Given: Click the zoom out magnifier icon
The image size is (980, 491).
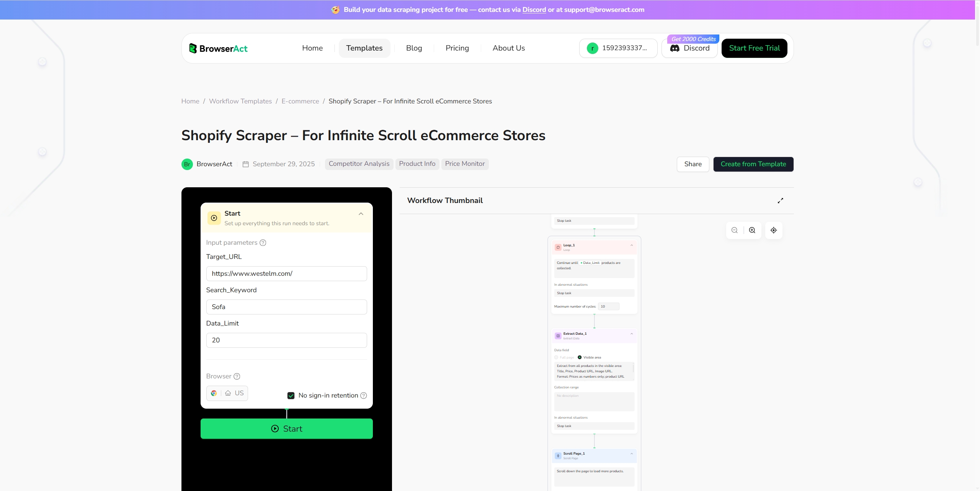Looking at the screenshot, I should [734, 230].
